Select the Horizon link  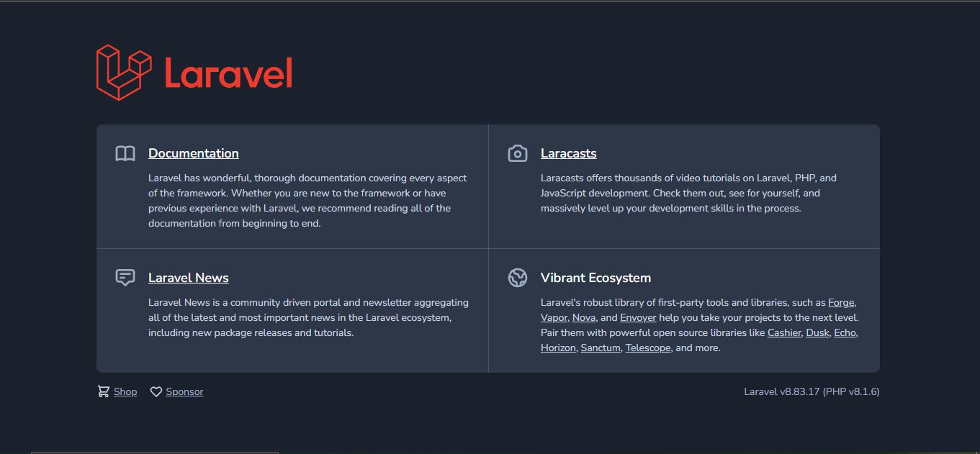tap(558, 348)
